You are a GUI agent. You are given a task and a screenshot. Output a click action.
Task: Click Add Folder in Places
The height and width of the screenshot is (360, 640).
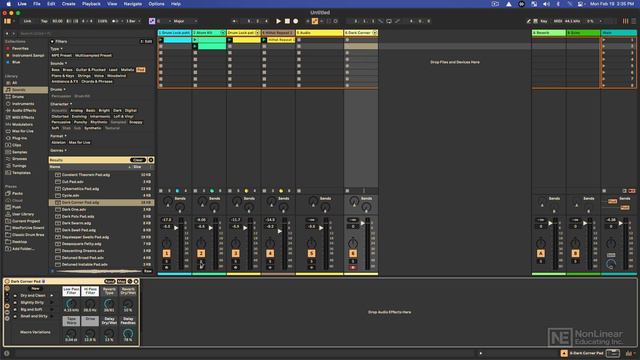(x=23, y=249)
